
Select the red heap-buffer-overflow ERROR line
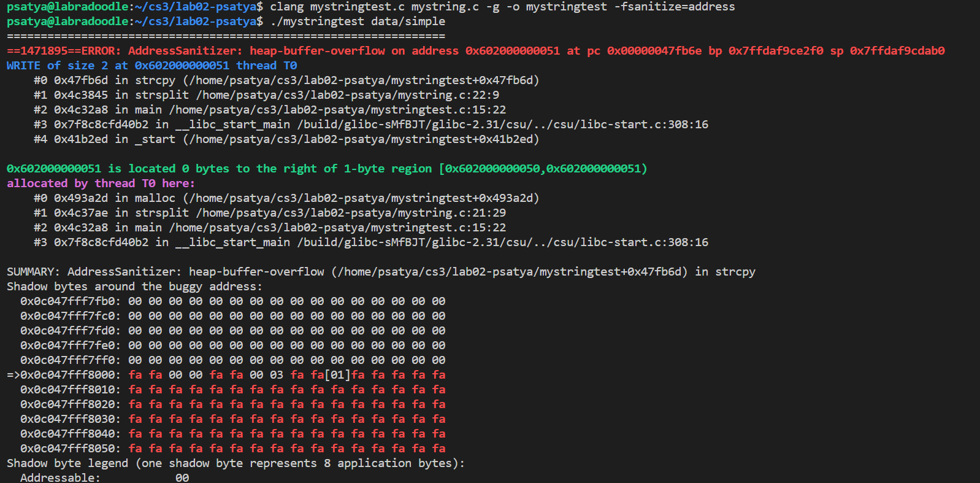[475, 51]
